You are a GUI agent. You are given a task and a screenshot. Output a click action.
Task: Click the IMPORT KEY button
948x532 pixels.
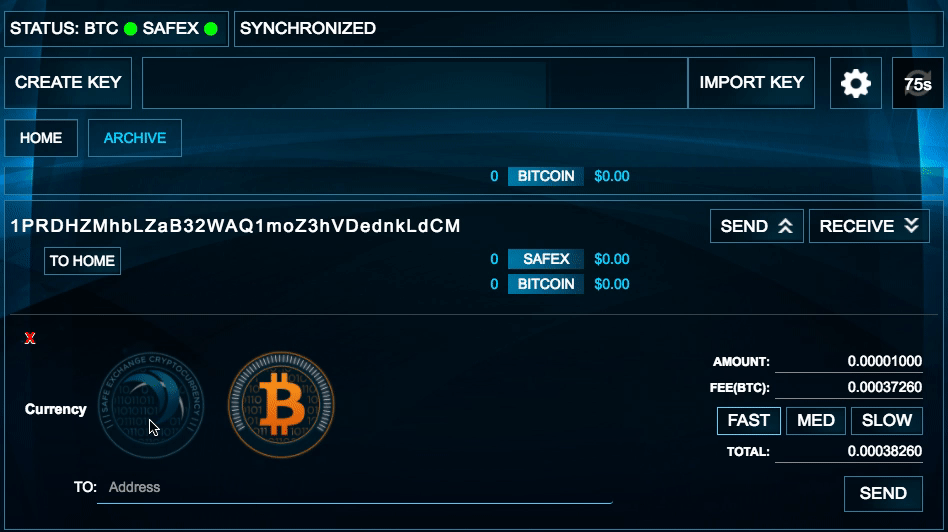coord(752,83)
